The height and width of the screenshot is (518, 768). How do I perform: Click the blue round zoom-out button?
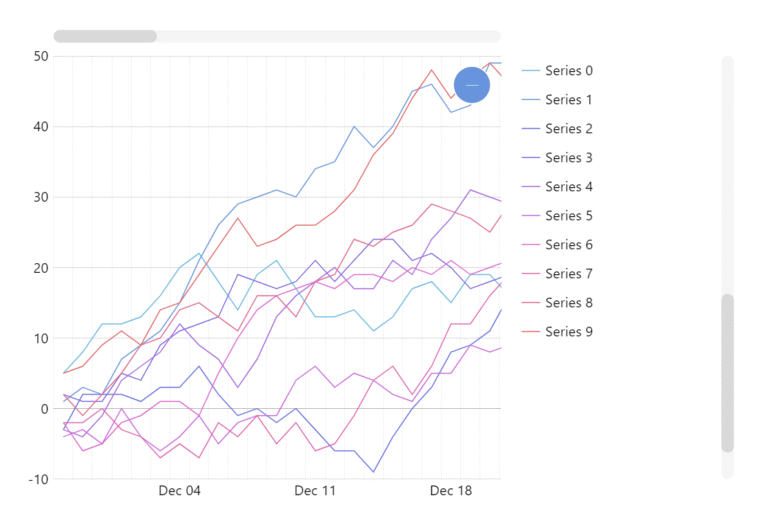472,85
